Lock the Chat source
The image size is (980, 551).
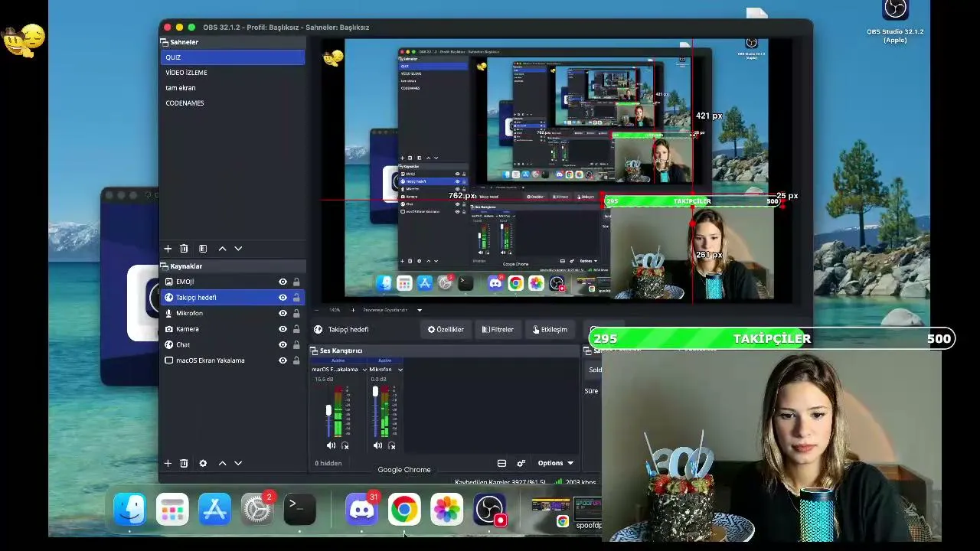tap(296, 344)
